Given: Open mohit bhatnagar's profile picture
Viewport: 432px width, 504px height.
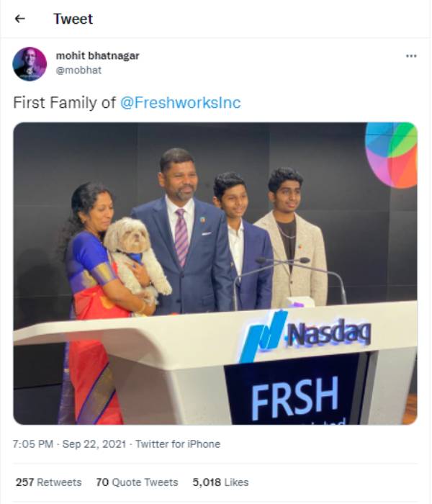Looking at the screenshot, I should [30, 64].
